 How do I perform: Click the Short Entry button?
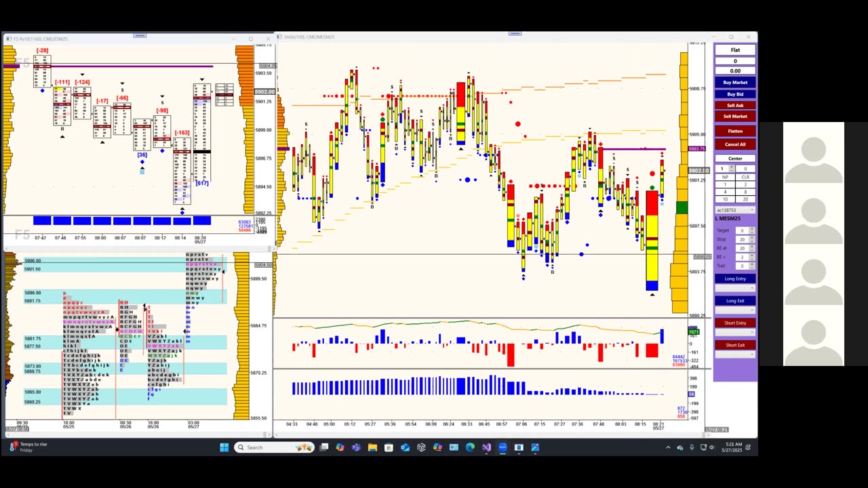735,323
